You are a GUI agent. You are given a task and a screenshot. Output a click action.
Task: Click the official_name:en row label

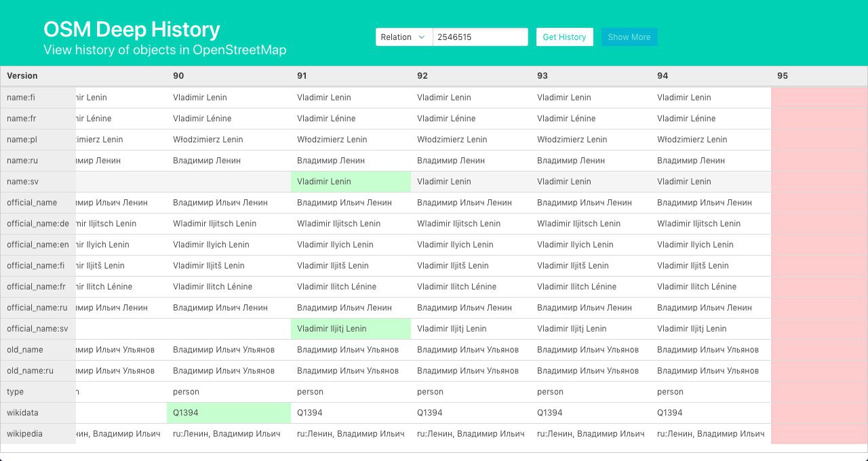(38, 245)
